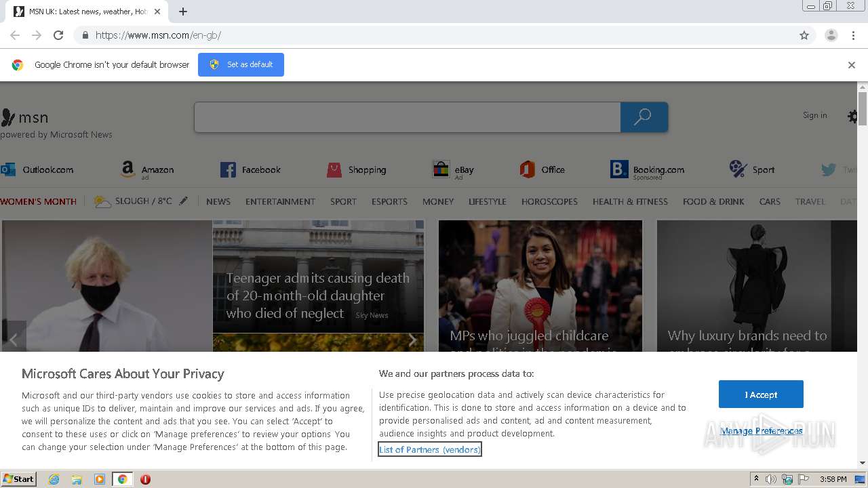Open Sport in the category bar
Viewport: 868px width, 488px height.
pos(343,201)
